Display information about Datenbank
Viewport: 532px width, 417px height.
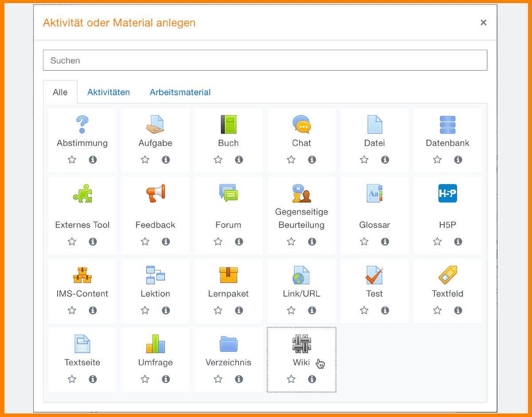458,160
